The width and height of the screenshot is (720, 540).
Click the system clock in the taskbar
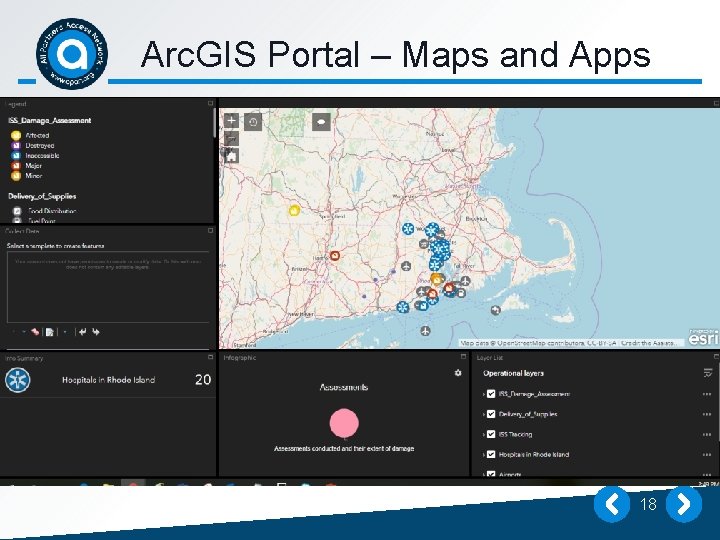(x=708, y=484)
